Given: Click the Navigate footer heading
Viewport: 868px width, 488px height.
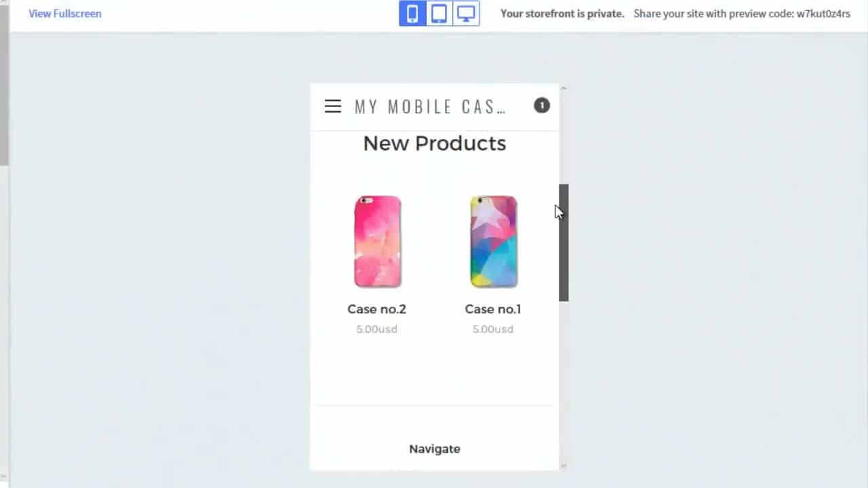Looking at the screenshot, I should click(435, 449).
